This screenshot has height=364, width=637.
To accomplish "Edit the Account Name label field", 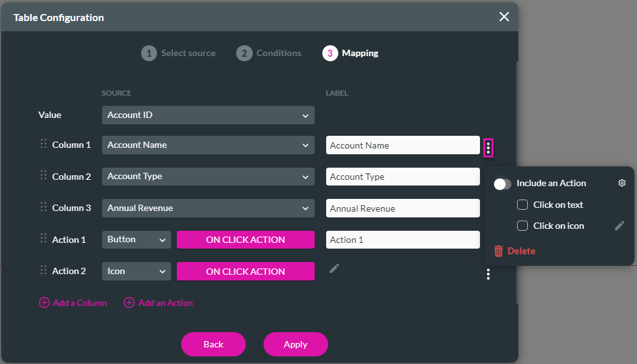I will point(403,145).
